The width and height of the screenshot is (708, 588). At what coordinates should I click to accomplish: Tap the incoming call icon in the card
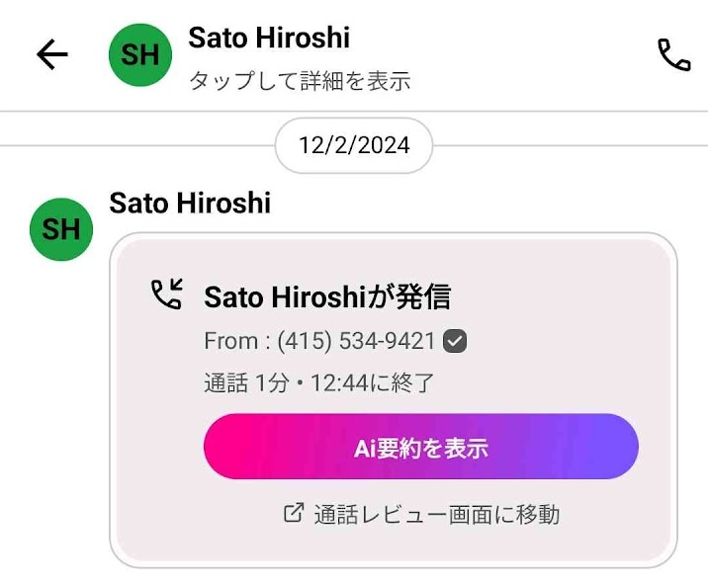pos(166,294)
